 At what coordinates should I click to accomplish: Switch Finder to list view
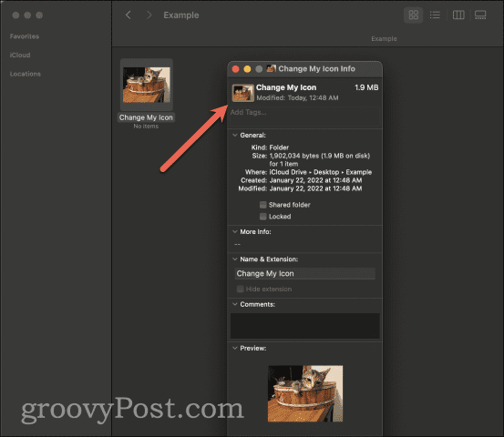tap(435, 15)
